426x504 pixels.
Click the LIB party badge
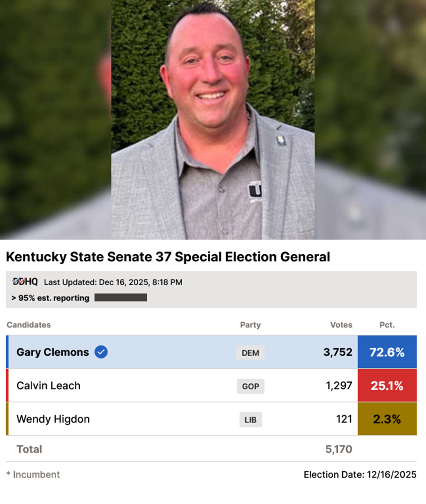pyautogui.click(x=250, y=420)
